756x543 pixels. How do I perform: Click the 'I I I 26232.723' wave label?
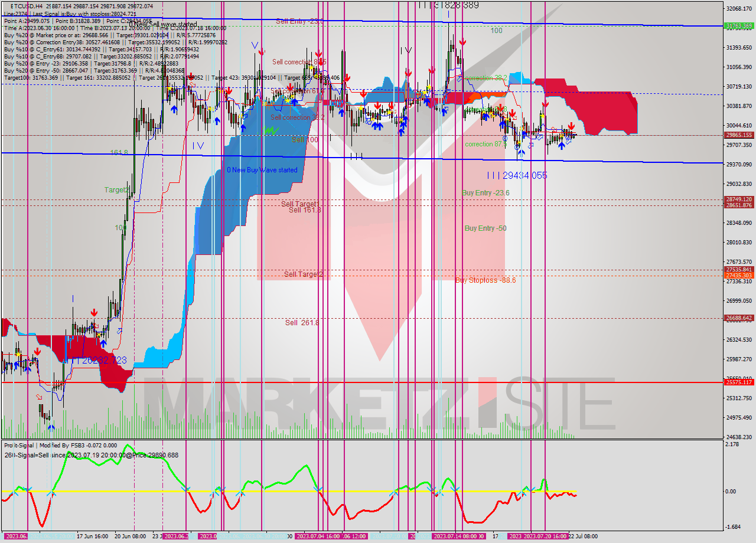click(x=96, y=360)
